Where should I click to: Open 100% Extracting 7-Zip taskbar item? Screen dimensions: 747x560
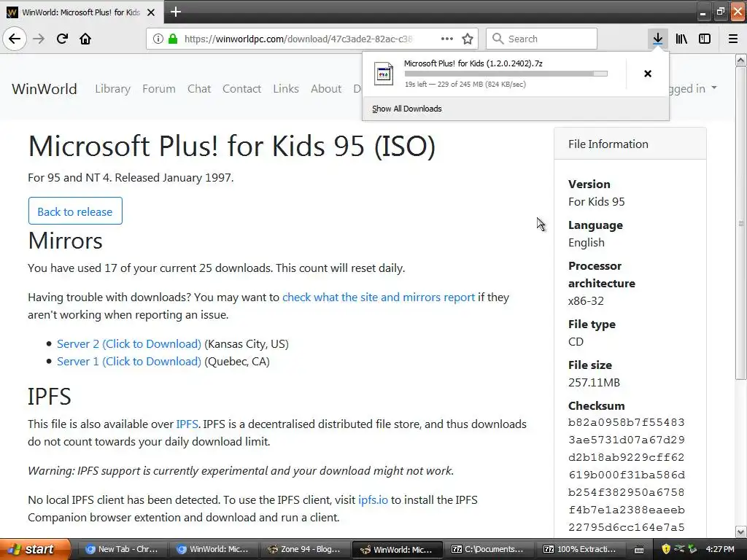[579, 550]
